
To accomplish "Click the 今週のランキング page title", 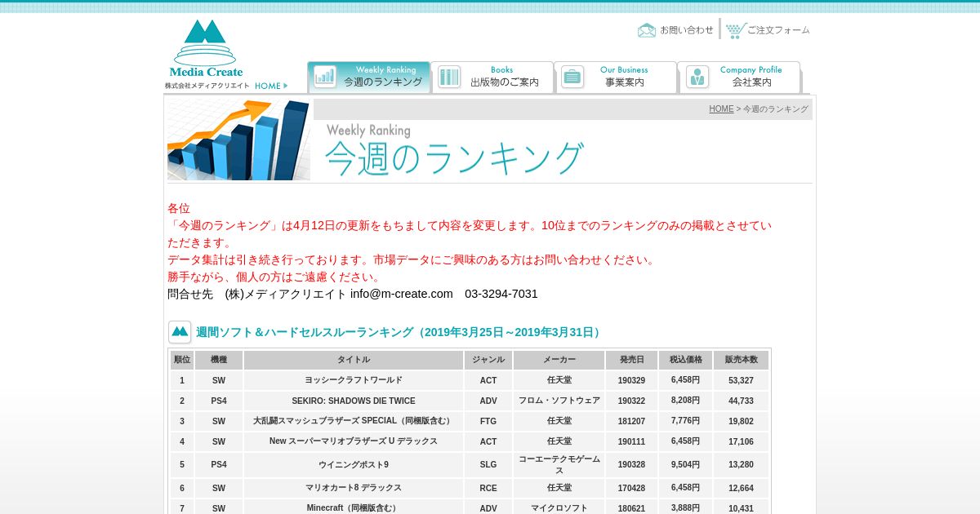I will pos(455,158).
